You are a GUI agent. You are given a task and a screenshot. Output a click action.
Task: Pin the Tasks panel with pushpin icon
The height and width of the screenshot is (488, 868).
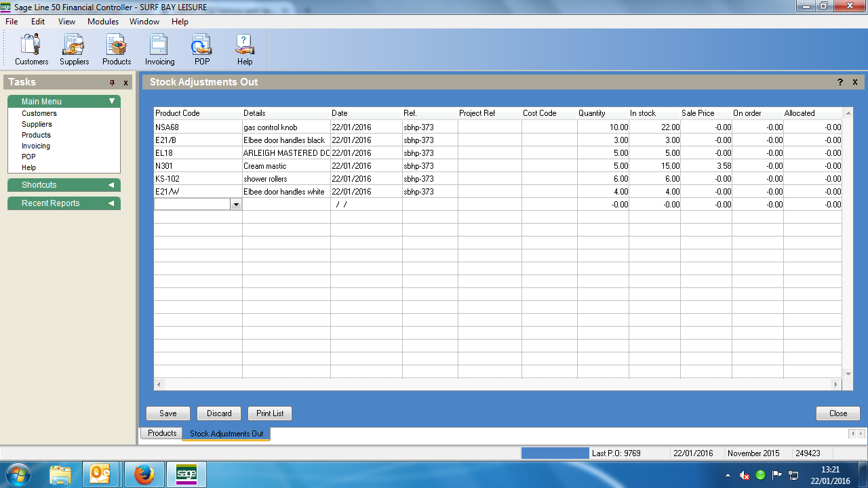(x=113, y=83)
